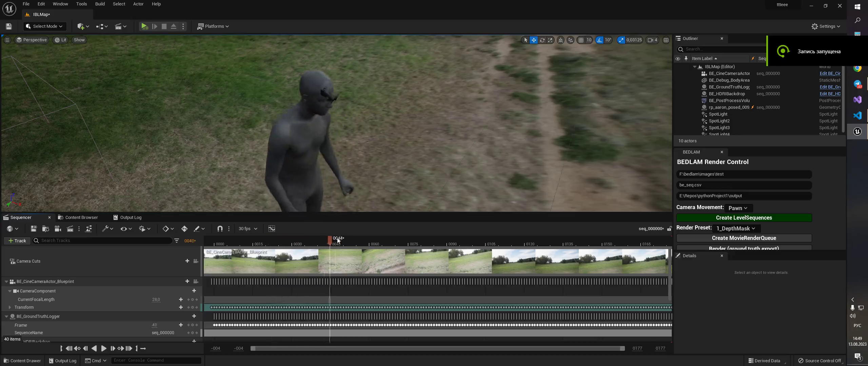The width and height of the screenshot is (868, 366).
Task: Switch to the Content Browser tab
Action: tap(78, 218)
